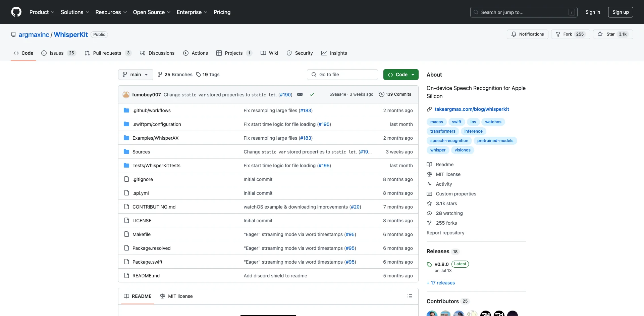Image resolution: width=644 pixels, height=316 pixels.
Task: Click the book icon beside Readme in About
Action: pyautogui.click(x=429, y=165)
